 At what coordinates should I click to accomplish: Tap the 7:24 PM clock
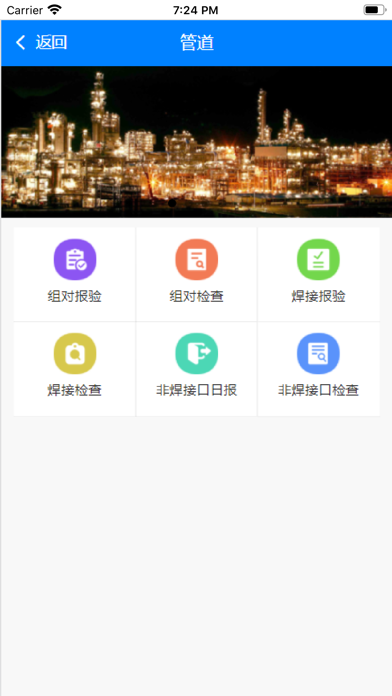(x=195, y=10)
